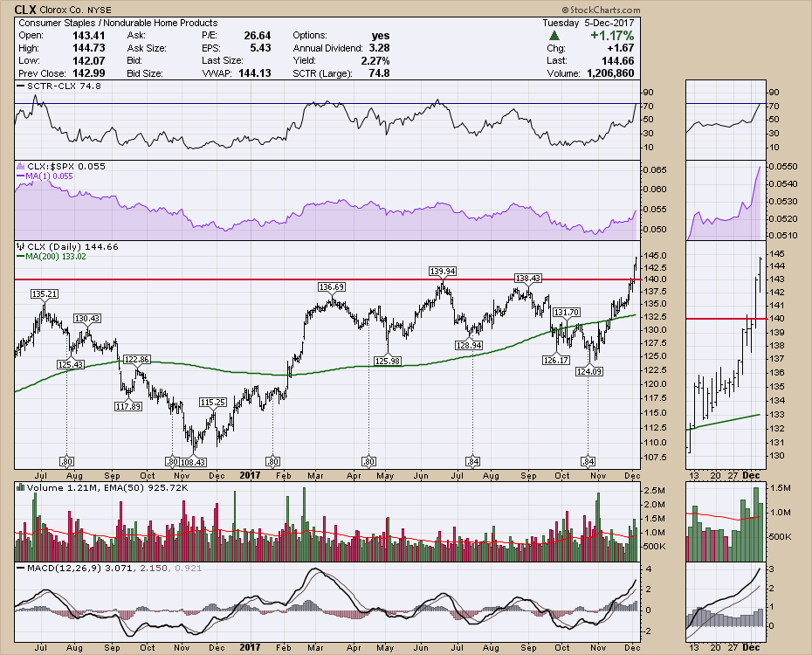Click the 135.21 peak label
812x655 pixels.
[45, 294]
